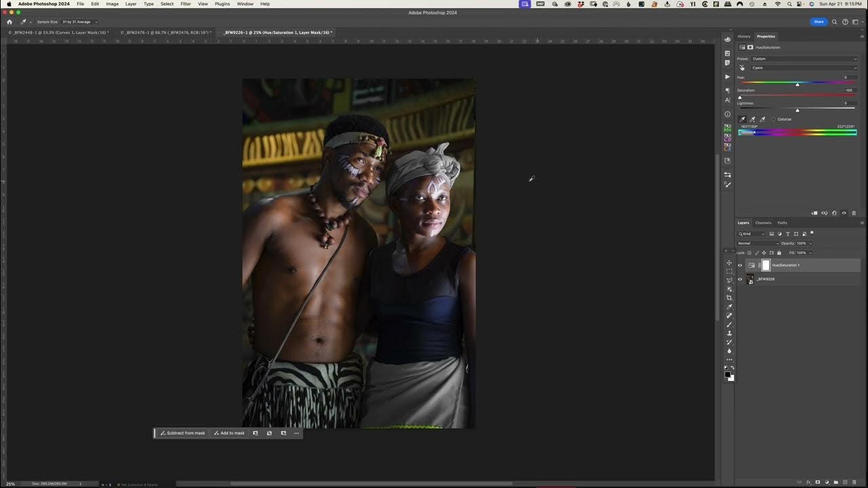Screen dimensions: 868x488
Task: Click Add to mask button
Action: [229, 433]
